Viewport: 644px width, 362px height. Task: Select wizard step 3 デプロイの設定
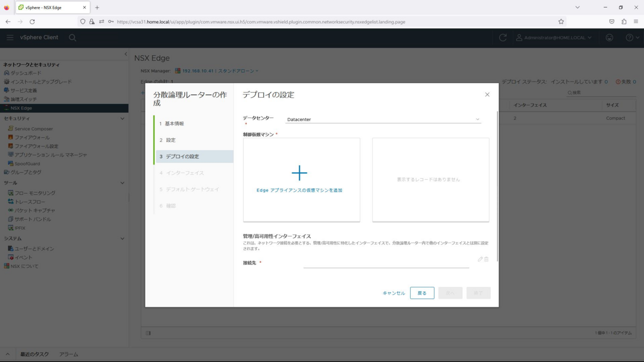(x=193, y=157)
